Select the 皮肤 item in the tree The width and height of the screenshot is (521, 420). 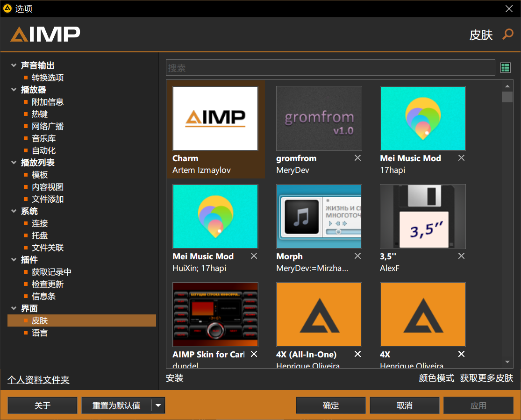(82, 320)
